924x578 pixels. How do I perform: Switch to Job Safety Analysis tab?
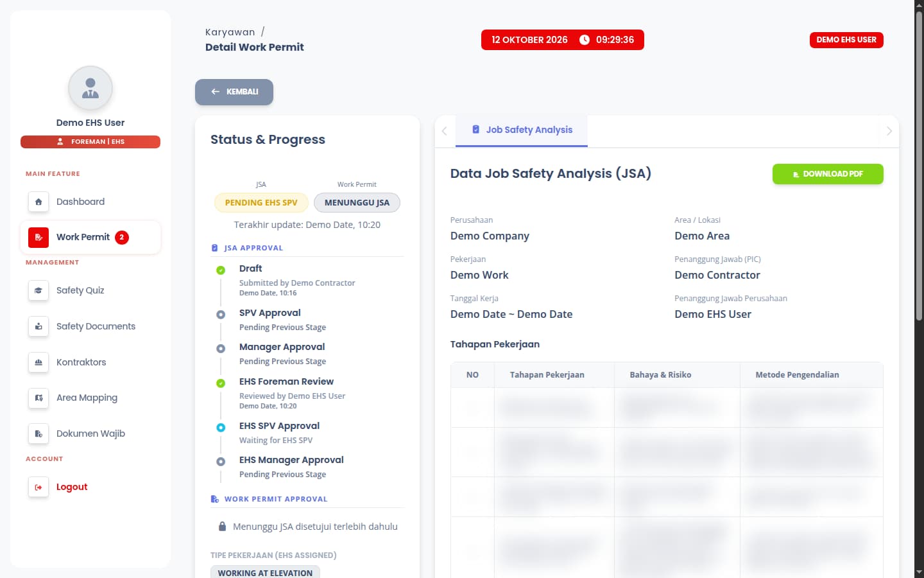[522, 130]
